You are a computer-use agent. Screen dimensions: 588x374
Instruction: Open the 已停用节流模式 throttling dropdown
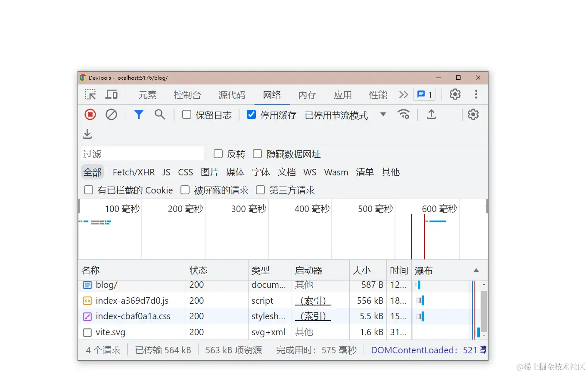click(x=345, y=115)
